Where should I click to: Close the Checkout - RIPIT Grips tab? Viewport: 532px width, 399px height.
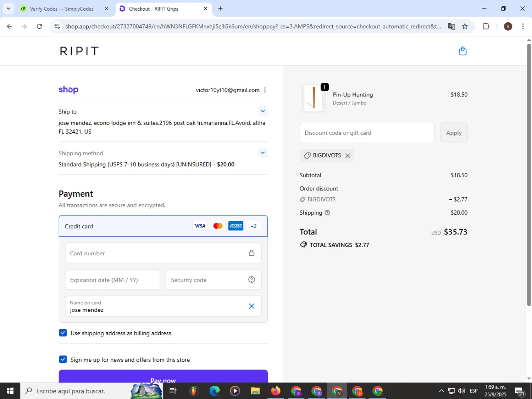(x=205, y=9)
